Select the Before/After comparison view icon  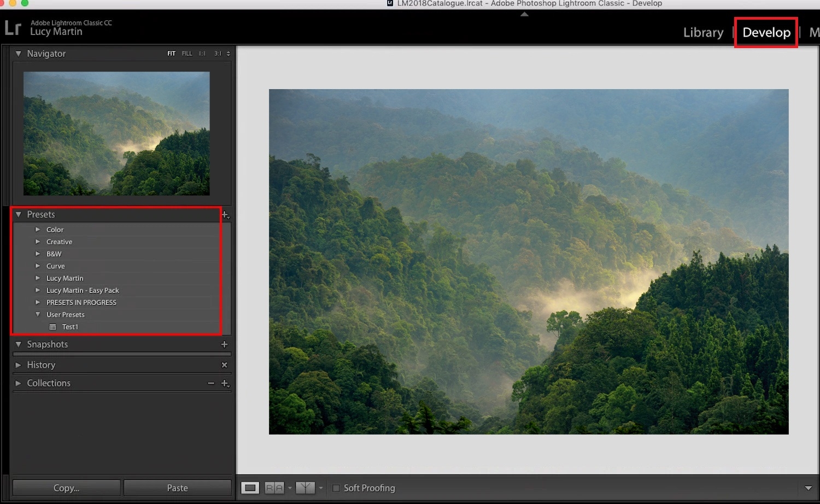pyautogui.click(x=305, y=488)
